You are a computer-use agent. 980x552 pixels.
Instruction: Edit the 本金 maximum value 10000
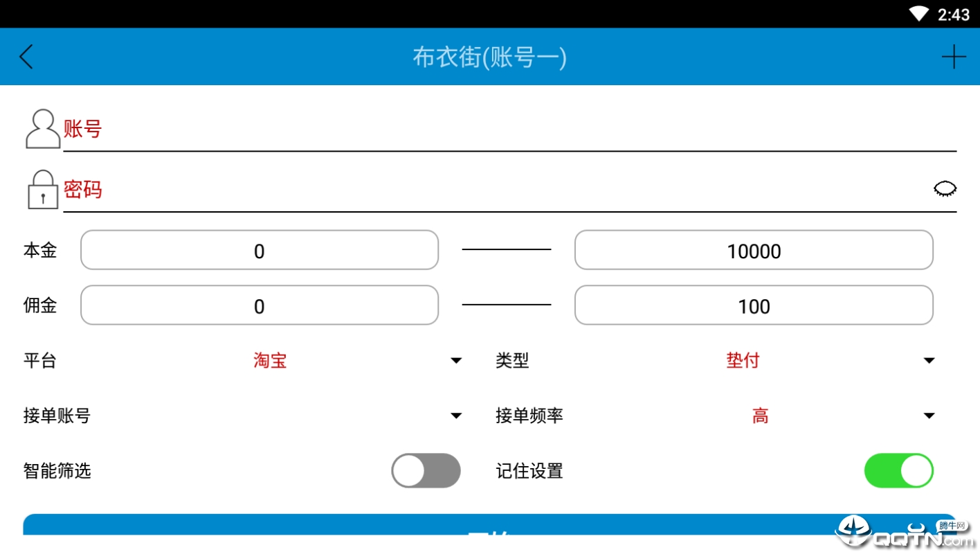(x=754, y=250)
